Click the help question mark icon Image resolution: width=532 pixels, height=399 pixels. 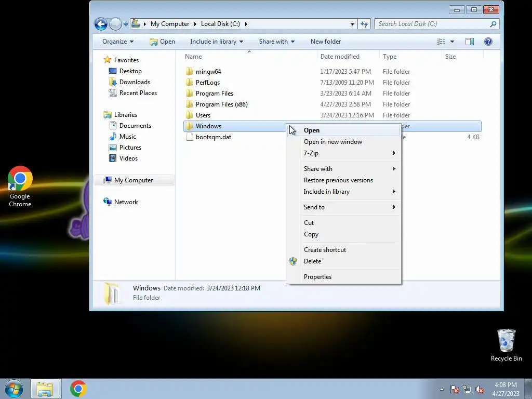coord(488,42)
